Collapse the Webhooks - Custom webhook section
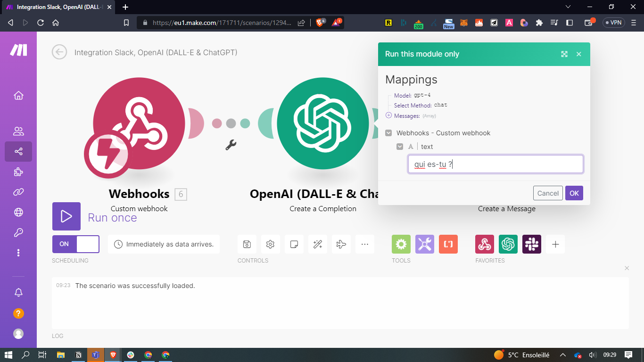 coord(388,133)
